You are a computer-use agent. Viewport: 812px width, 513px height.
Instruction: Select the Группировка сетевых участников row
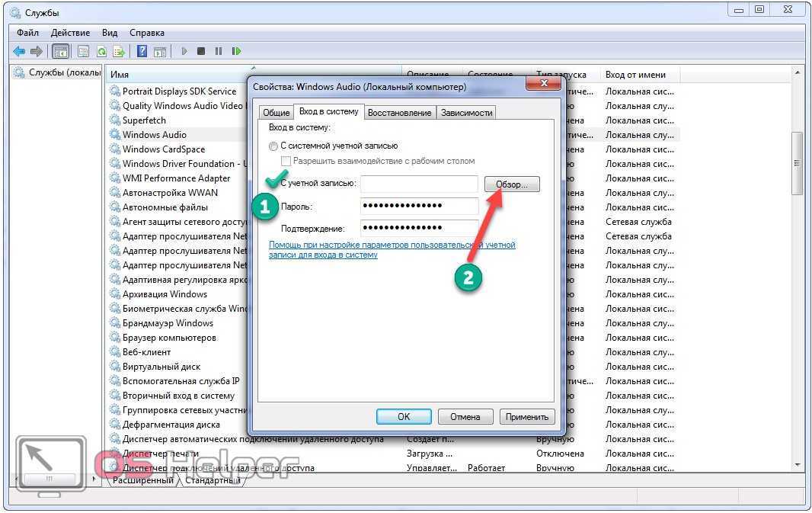click(x=176, y=410)
